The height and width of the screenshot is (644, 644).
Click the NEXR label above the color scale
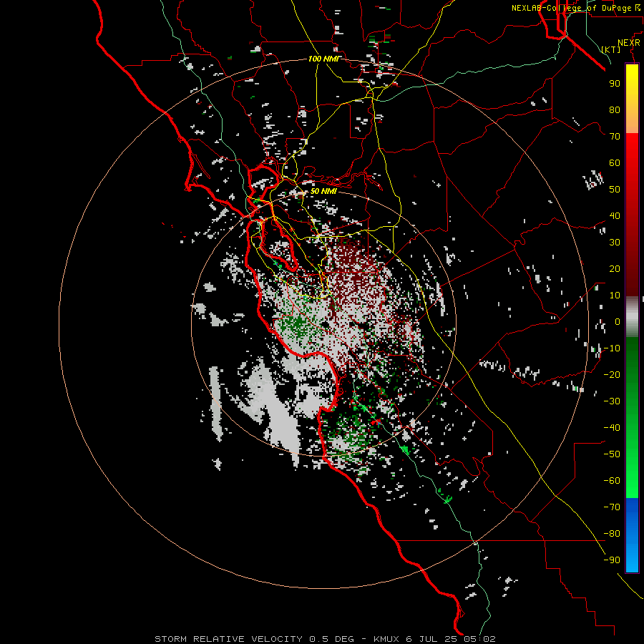629,43
